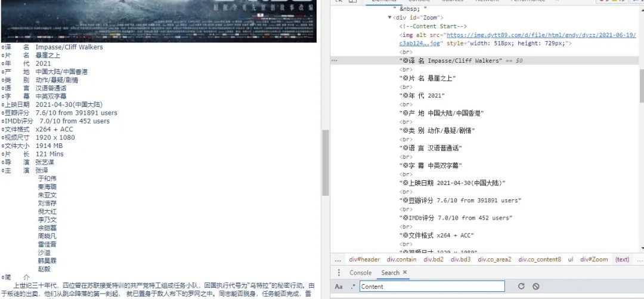Click cast name "倪大红" on the page
The height and width of the screenshot is (299, 644).
coord(47,211)
